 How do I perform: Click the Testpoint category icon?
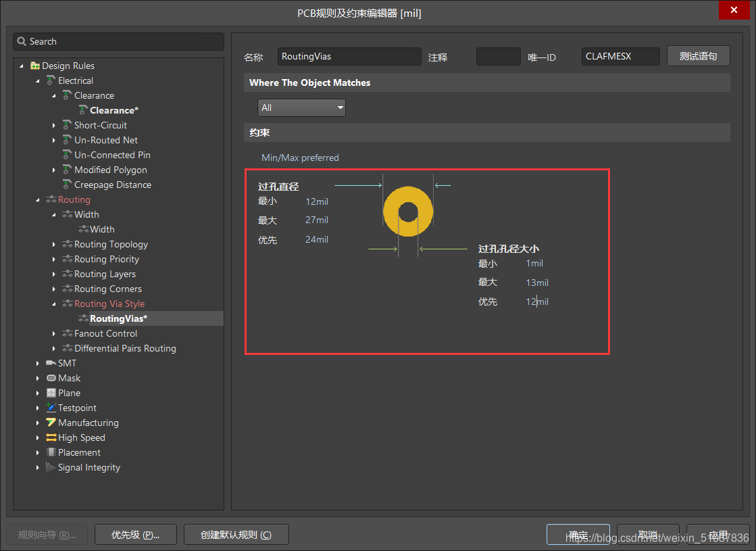tap(51, 408)
